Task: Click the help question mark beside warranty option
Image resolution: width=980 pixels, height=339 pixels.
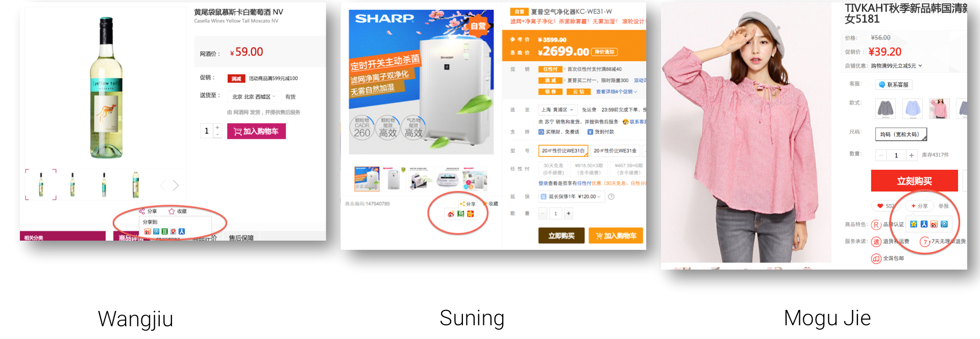Action: 611,197
